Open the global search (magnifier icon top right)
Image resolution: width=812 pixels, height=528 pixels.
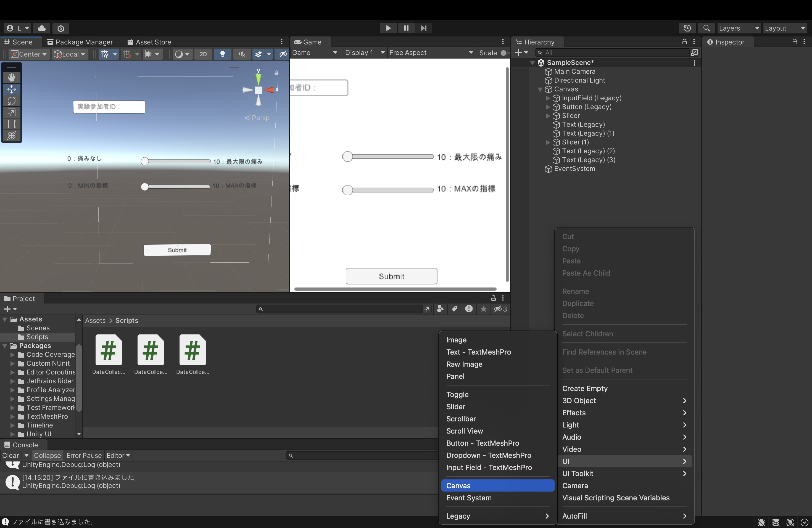click(x=706, y=28)
